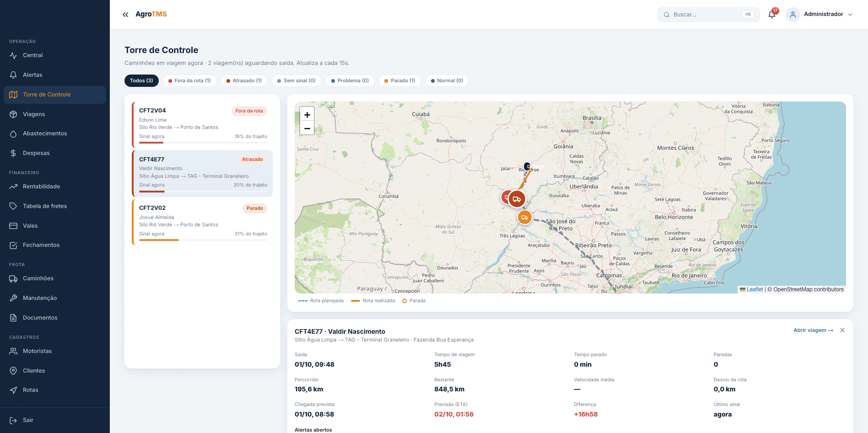
Task: Click the orange stopped truck marker on map
Action: 524,217
